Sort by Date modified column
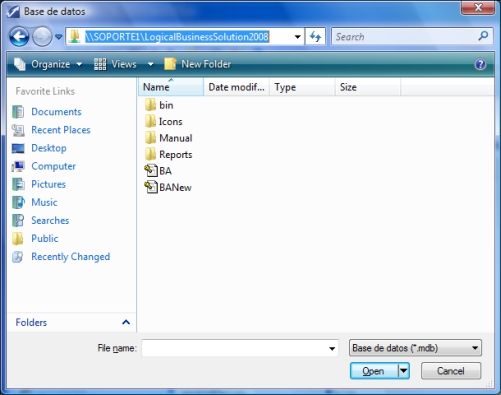 click(x=236, y=87)
